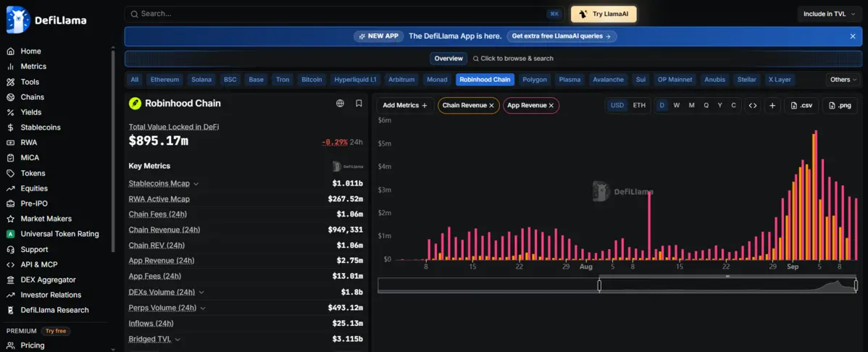The width and height of the screenshot is (868, 352).
Task: Click Total Value Locked in DeFi label
Action: click(174, 127)
